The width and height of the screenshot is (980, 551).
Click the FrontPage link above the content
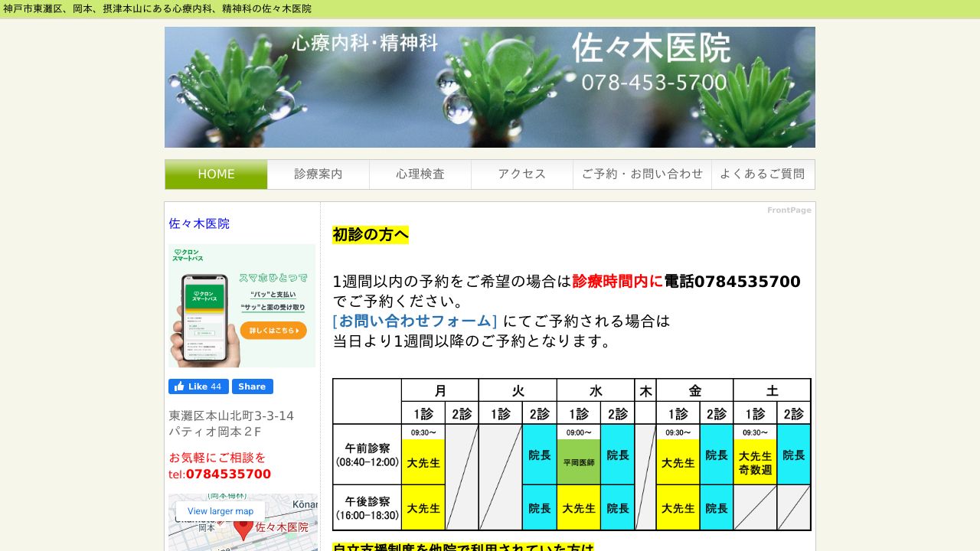pyautogui.click(x=788, y=209)
